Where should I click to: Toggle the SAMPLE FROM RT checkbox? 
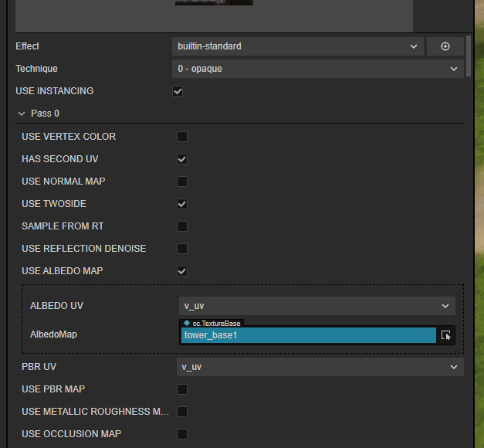click(x=182, y=226)
